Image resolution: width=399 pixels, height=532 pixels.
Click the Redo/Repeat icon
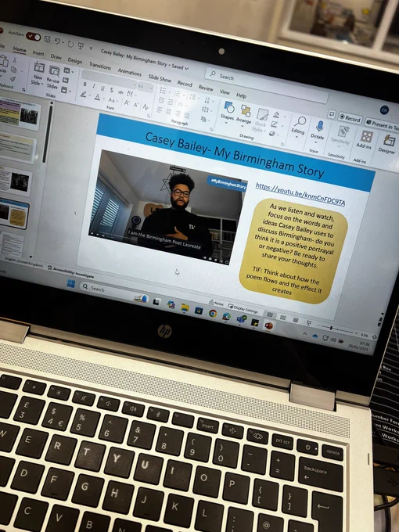70,44
